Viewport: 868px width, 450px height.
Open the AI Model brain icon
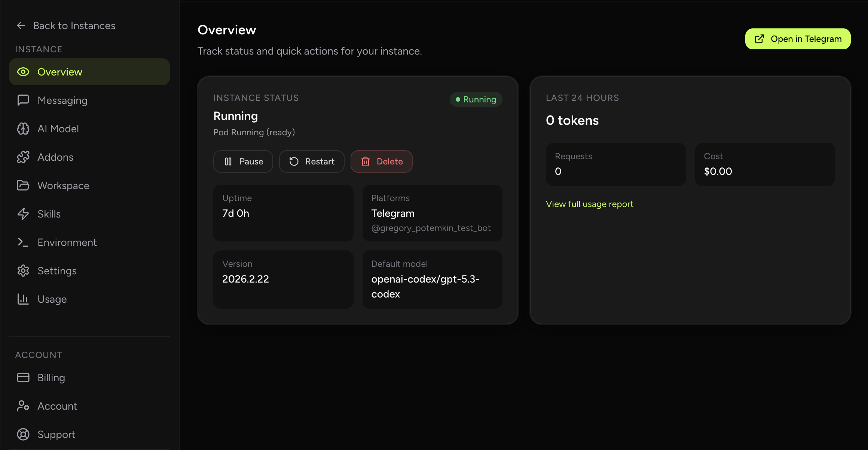23,129
